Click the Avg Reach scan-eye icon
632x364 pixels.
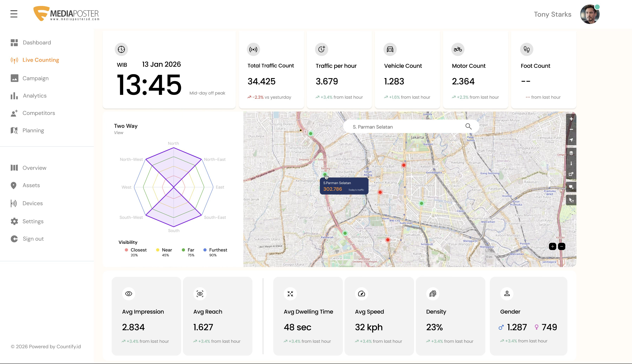(200, 294)
